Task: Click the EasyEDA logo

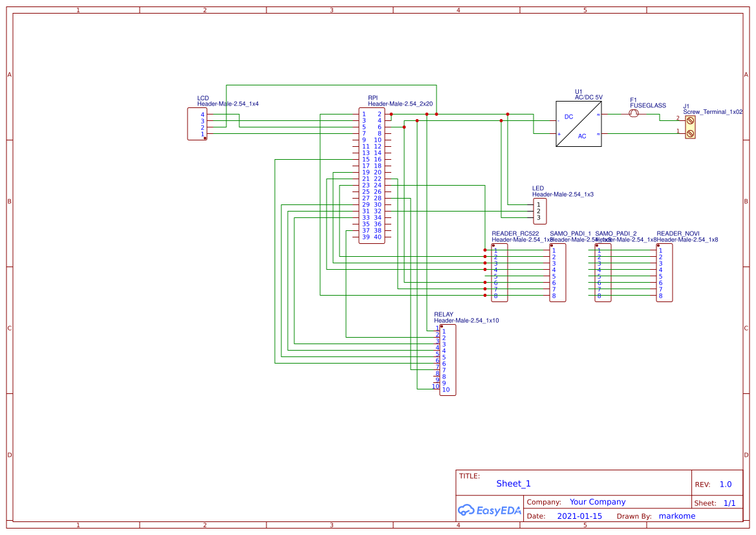Action: click(x=488, y=510)
